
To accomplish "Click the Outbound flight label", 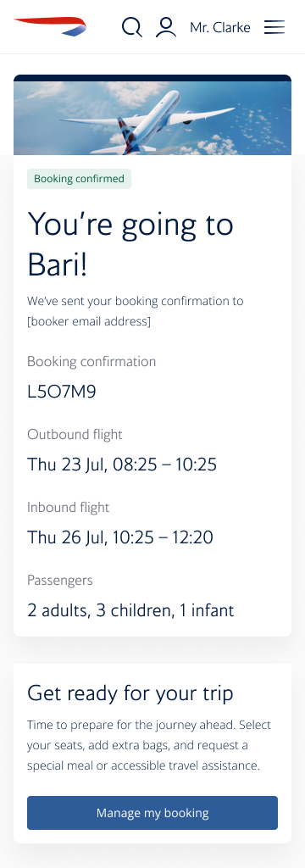I will (x=75, y=435).
